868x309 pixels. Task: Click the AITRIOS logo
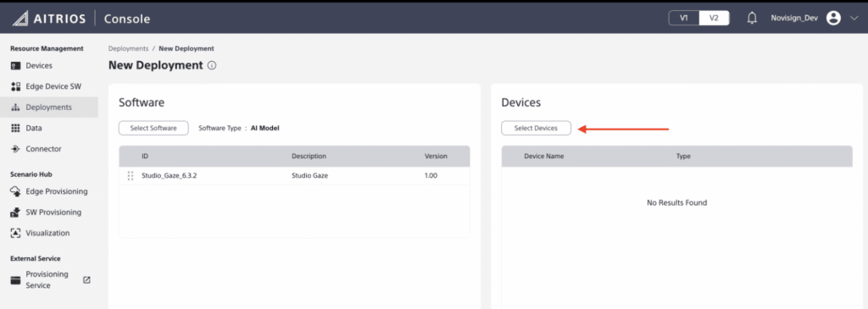48,19
